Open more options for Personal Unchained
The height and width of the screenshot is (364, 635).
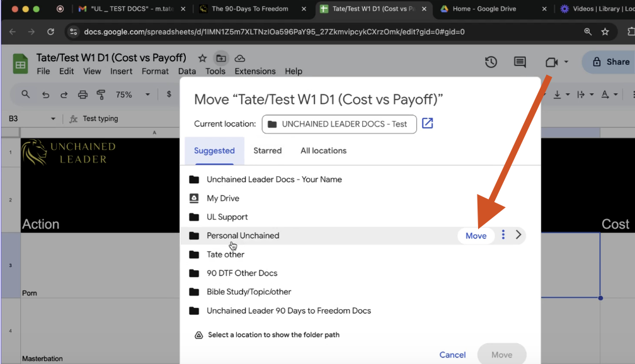503,235
